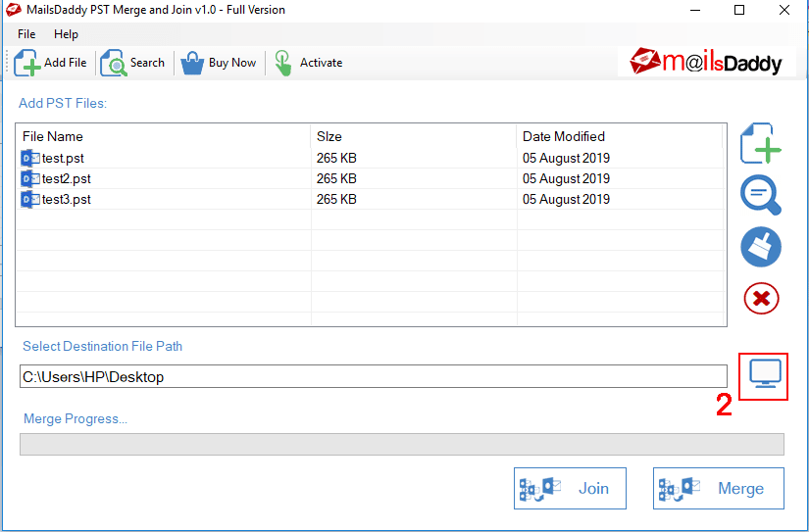The height and width of the screenshot is (532, 809).
Task: Click the add file icon with the green plus, beside the file list
Action: pos(761,143)
